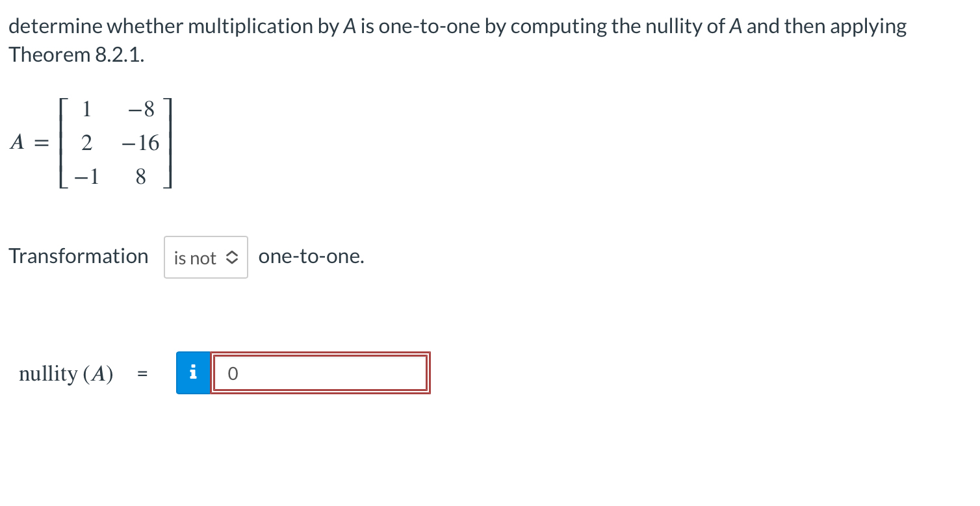Click inside the incorrect answer field

click(x=320, y=373)
